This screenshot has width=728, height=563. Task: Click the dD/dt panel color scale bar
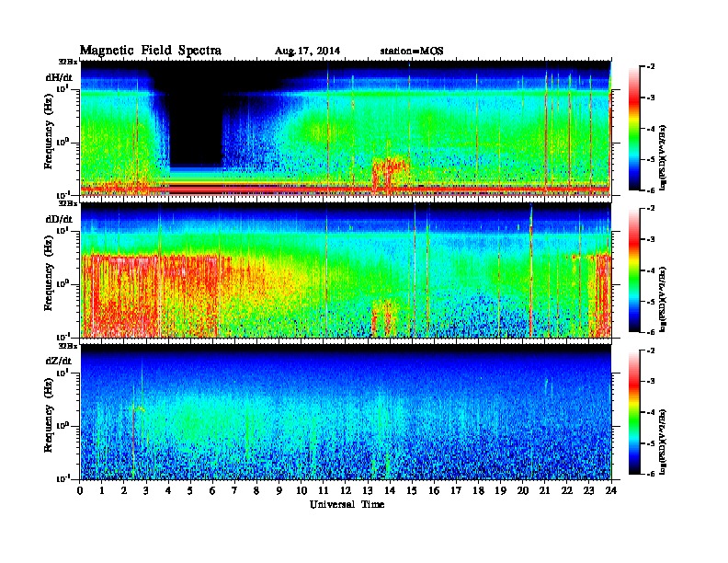(x=634, y=270)
